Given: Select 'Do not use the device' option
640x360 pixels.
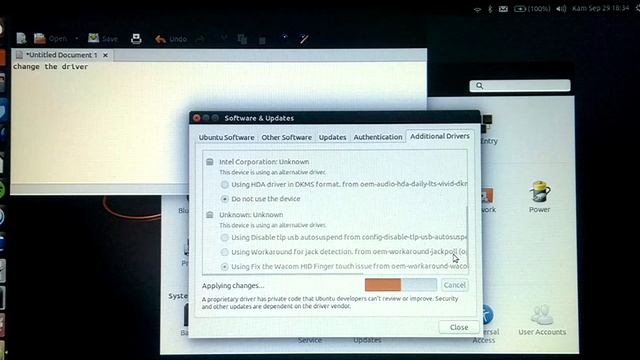Looking at the screenshot, I should [224, 199].
